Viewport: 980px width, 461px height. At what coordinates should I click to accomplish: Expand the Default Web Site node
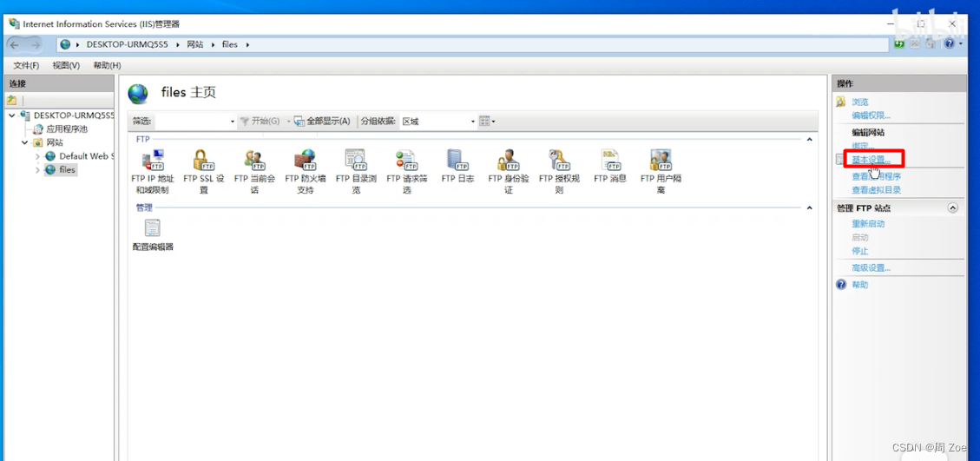pos(37,156)
